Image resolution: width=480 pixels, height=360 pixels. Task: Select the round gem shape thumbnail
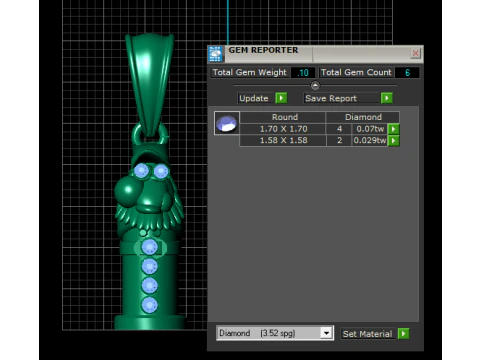[227, 123]
